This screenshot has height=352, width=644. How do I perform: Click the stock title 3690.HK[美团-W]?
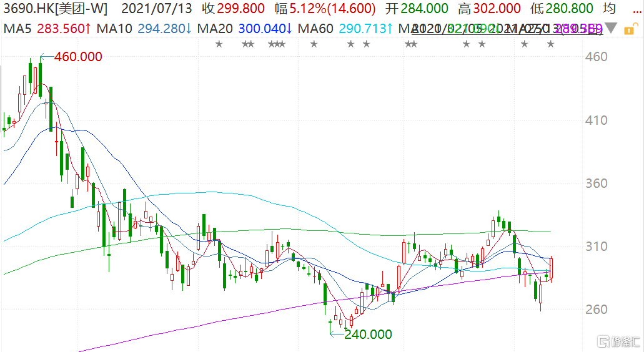pos(56,8)
